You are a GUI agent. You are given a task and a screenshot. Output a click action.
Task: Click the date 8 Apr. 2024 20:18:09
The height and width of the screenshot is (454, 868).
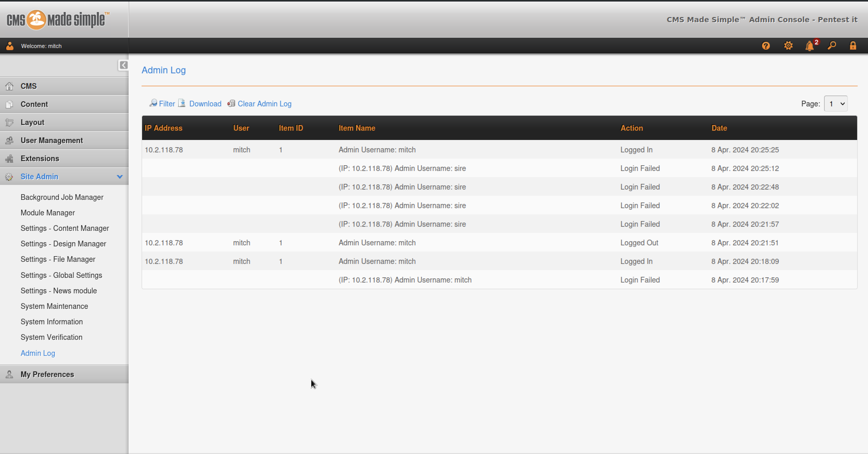point(745,261)
